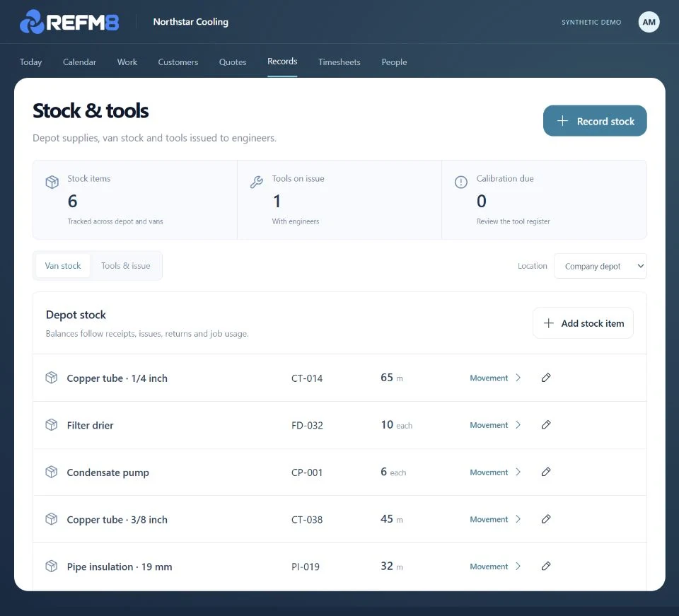Click the Add stock item button
679x616 pixels.
coord(583,323)
